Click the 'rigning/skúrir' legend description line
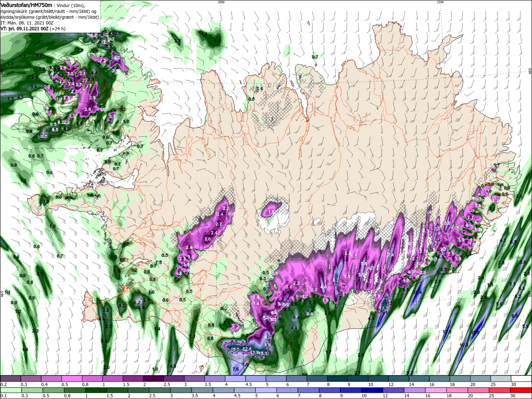The width and height of the screenshot is (532, 399). point(49,11)
